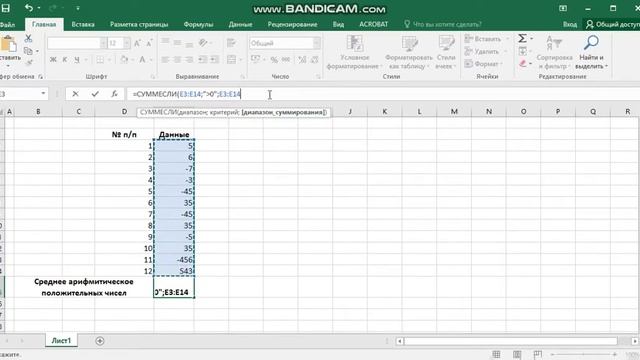Viewport: 640px width, 360px height.
Task: Click the increase decimal icon
Action: tap(302, 60)
